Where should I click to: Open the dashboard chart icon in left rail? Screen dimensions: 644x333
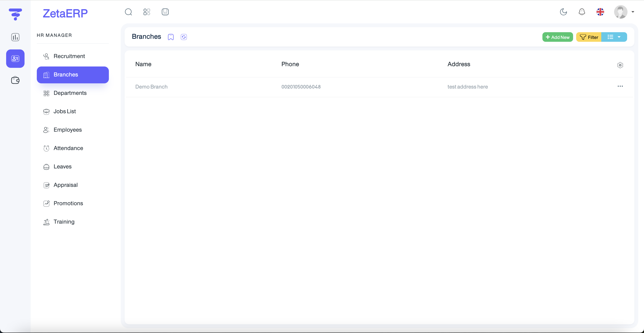(15, 37)
